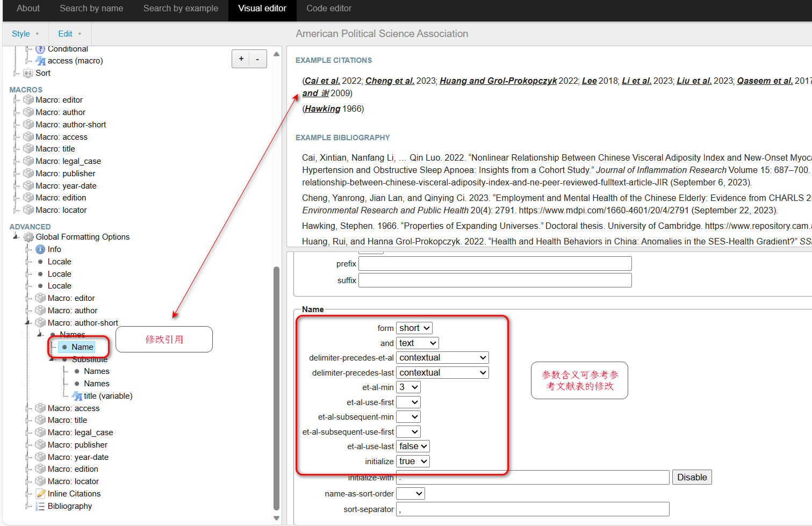Switch to Search by example tab
Image resolution: width=812 pixels, height=526 pixels.
pos(181,9)
